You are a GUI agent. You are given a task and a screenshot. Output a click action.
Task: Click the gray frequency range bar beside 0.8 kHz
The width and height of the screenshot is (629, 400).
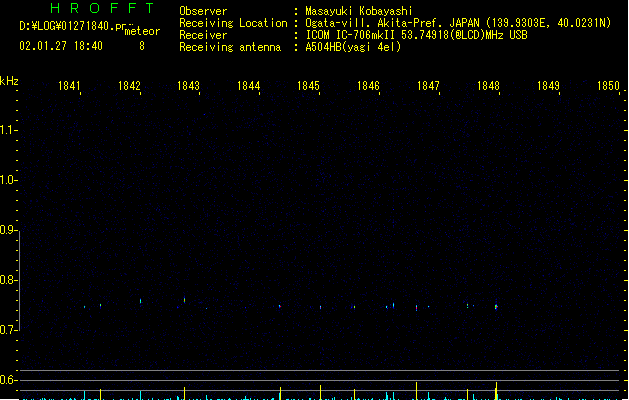(19, 280)
